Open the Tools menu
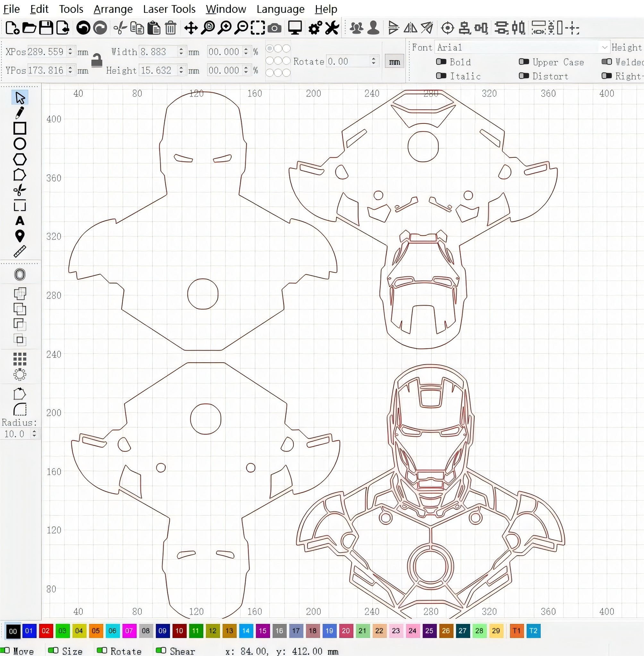644x656 pixels. coord(71,9)
